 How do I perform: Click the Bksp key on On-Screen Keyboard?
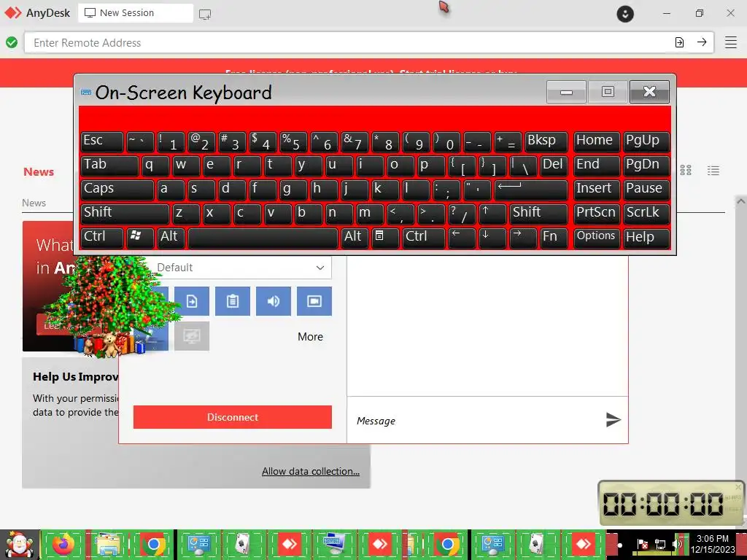click(x=546, y=141)
